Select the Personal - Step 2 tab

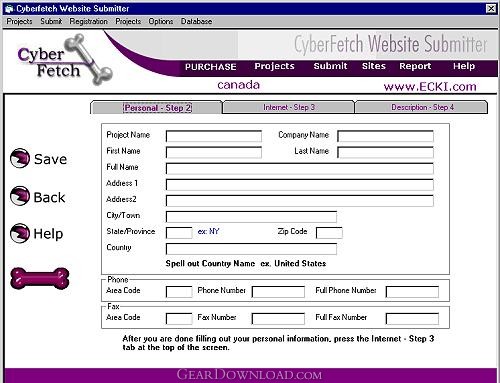(157, 108)
